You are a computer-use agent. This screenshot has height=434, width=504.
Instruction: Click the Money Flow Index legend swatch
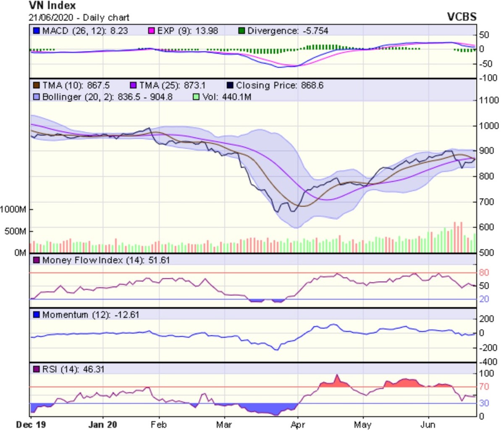37,261
